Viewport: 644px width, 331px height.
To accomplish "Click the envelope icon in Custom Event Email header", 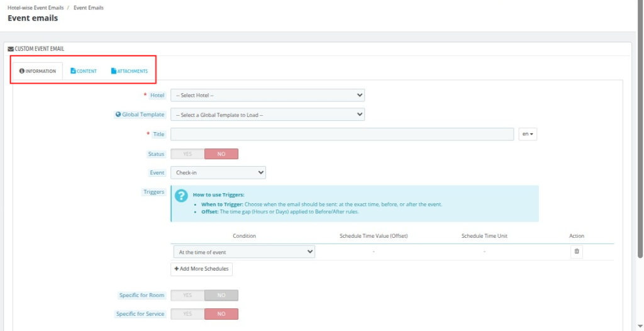I will (x=11, y=48).
